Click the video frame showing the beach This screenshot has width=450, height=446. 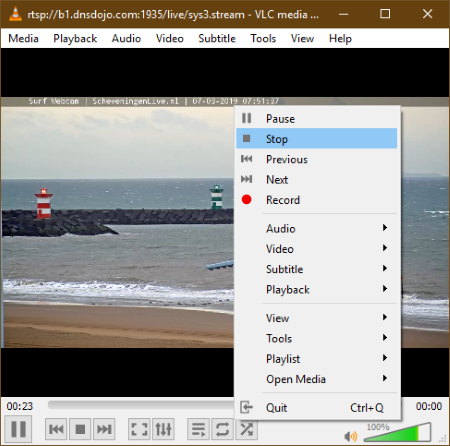117,222
